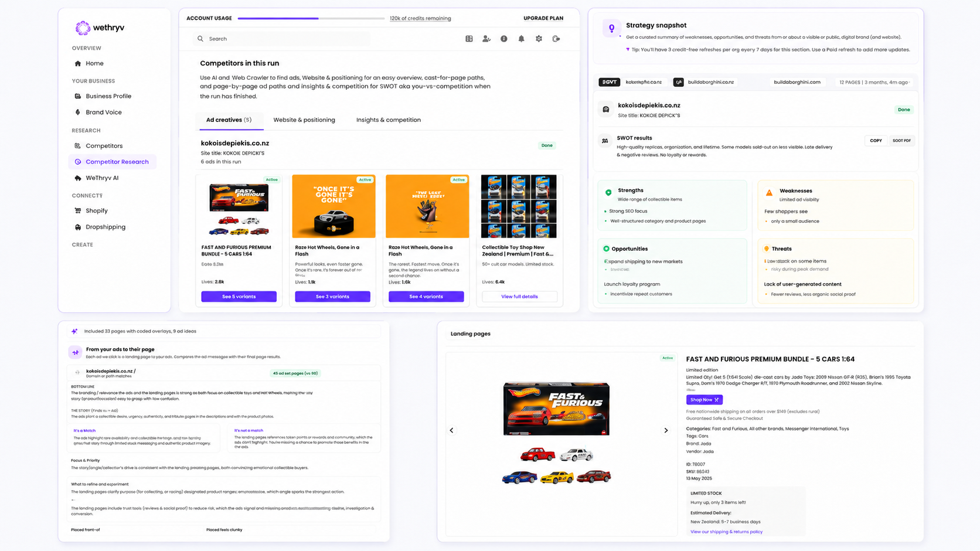Click the user account icon in the toolbar

coord(486,39)
